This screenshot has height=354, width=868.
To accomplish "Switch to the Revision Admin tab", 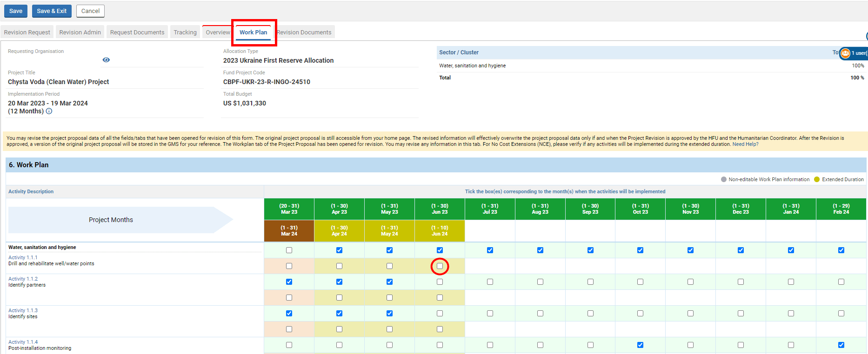I will (x=80, y=33).
